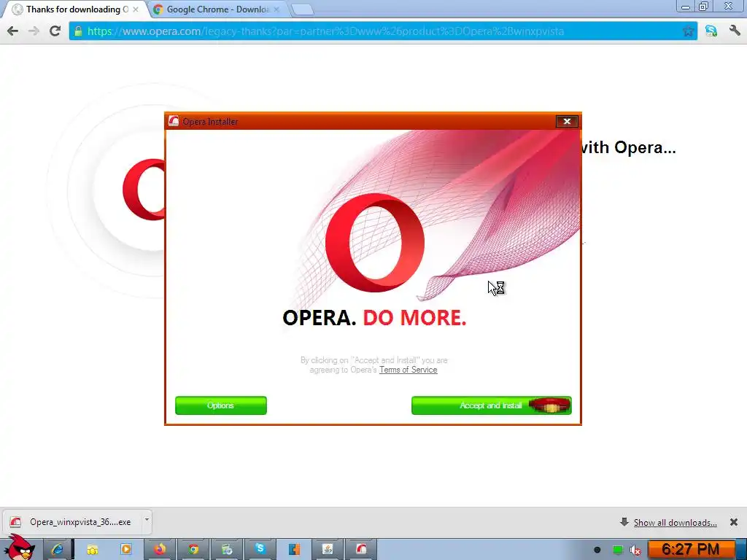Reload the Opera download page
747x560 pixels.
(55, 31)
